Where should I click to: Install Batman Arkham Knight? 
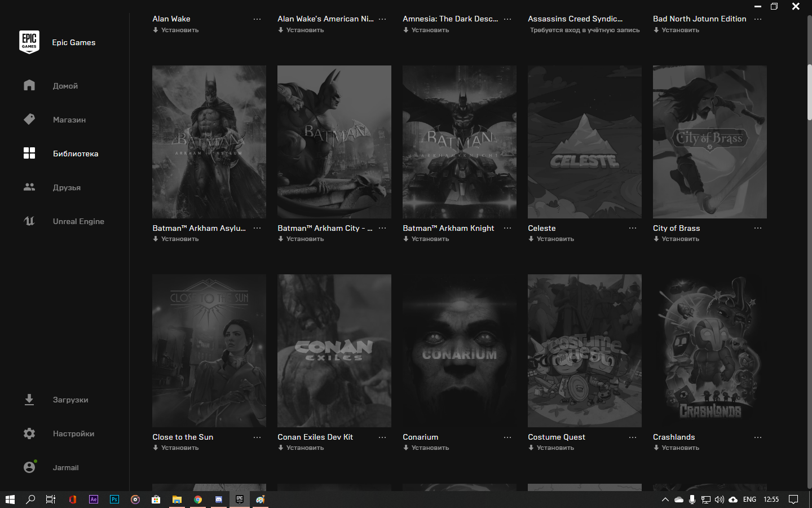tap(430, 239)
